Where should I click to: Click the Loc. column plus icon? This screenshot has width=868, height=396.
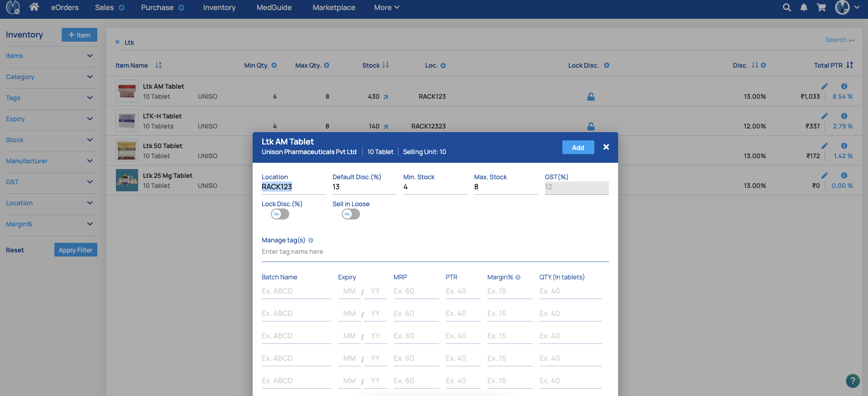[x=443, y=65]
